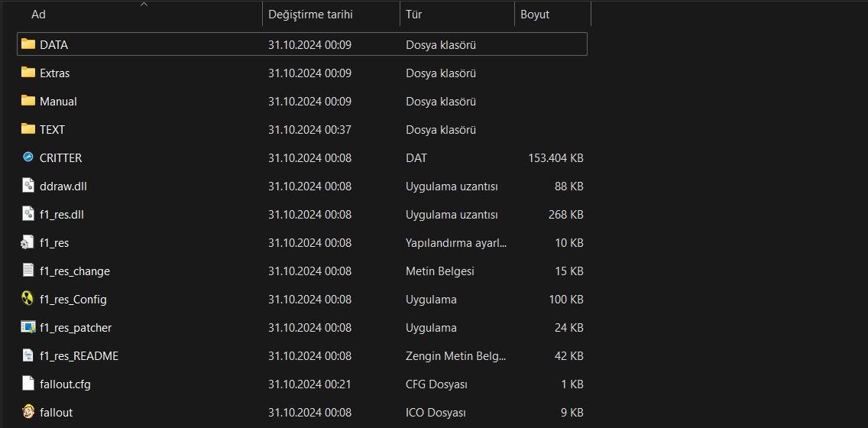This screenshot has width=868, height=428.
Task: Click the Boyut size column header
Action: click(x=535, y=15)
